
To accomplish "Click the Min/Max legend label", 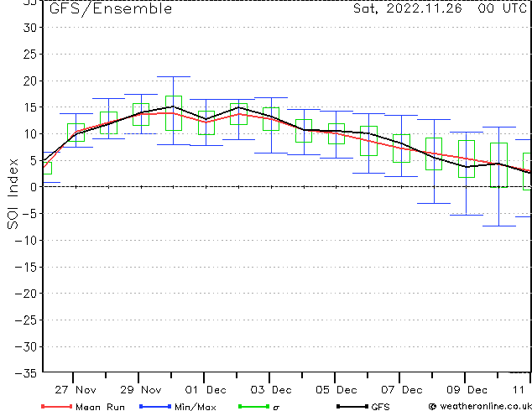I will pos(195,407).
